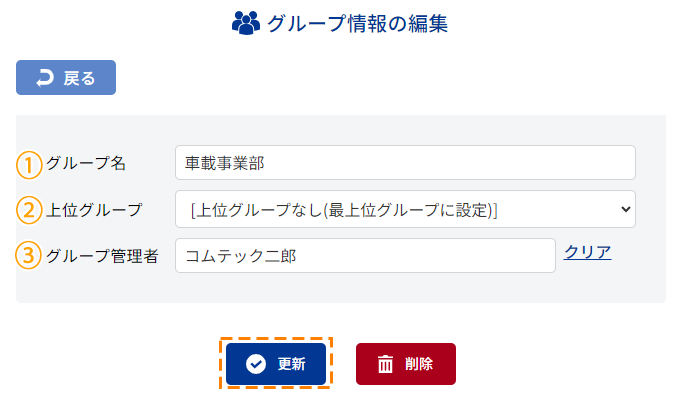Screen dimensions: 684x394
Task: Click the グループ名 label text
Action: click(86, 163)
